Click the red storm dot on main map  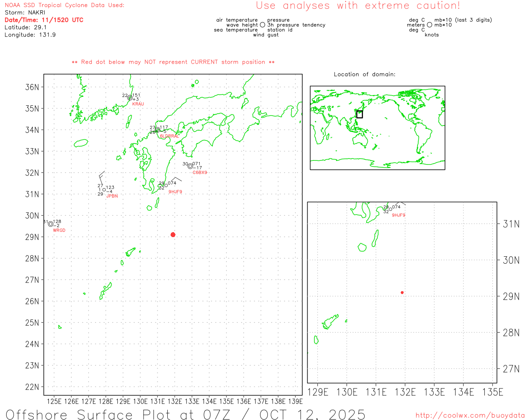173,235
